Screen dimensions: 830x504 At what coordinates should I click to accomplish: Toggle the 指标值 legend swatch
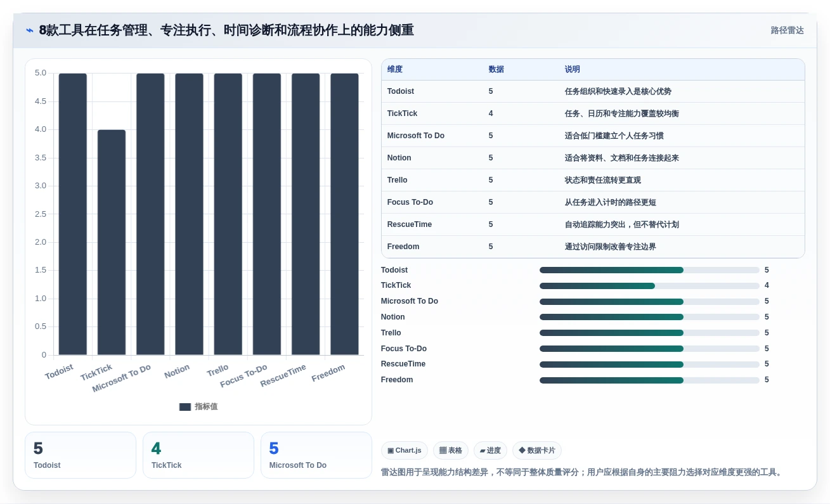coord(185,407)
